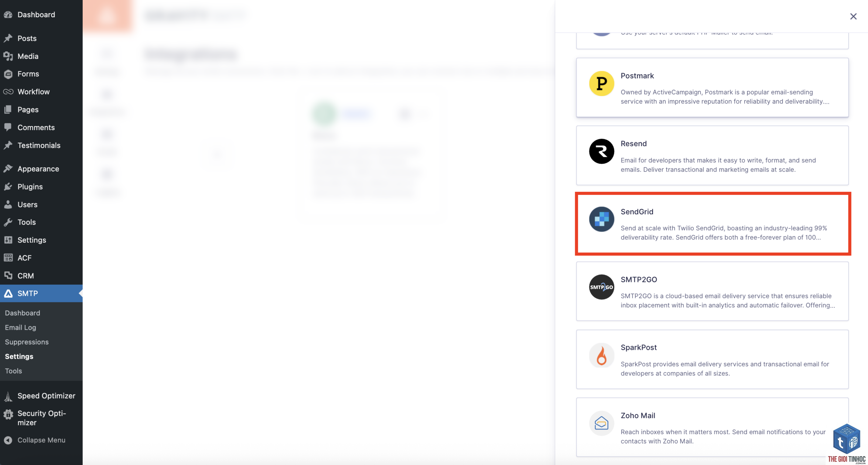Open Speed Optimizer menu label

click(x=46, y=396)
